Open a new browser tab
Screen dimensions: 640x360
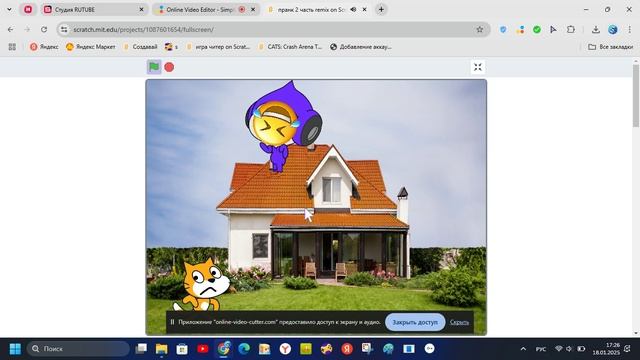tap(381, 9)
